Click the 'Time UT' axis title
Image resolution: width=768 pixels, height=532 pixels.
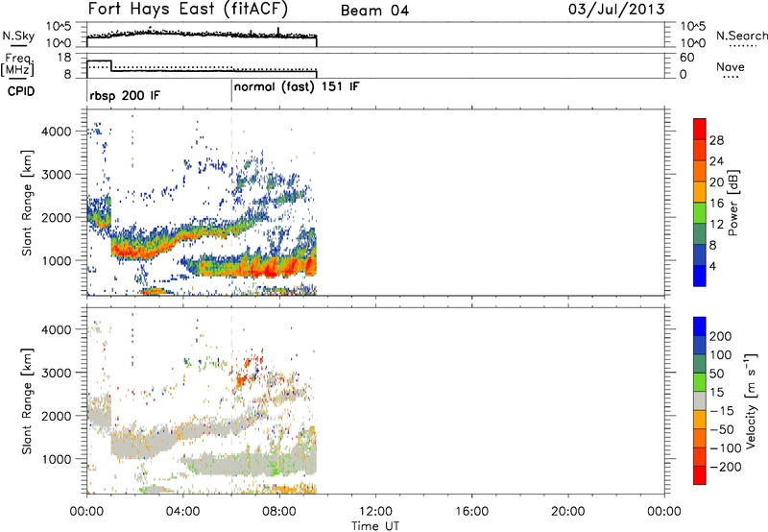375,526
